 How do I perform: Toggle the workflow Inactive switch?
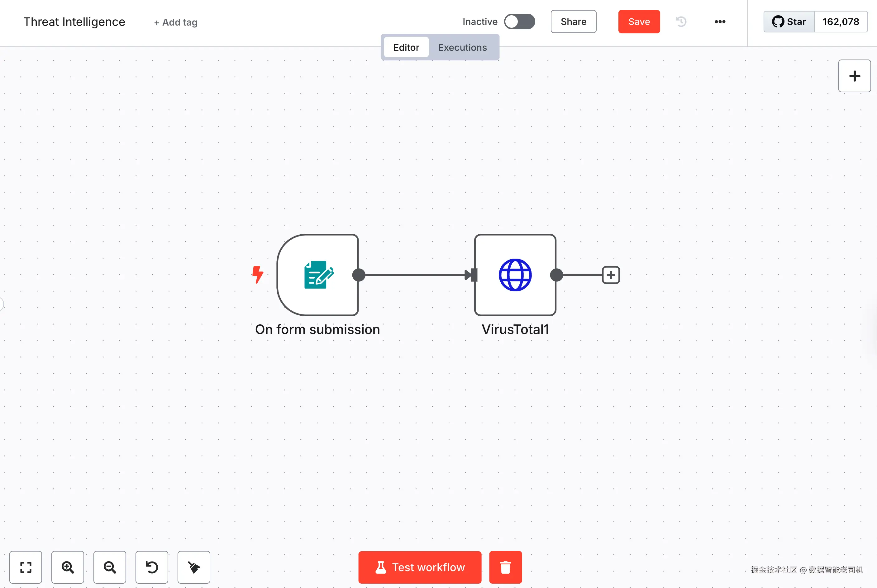tap(519, 22)
